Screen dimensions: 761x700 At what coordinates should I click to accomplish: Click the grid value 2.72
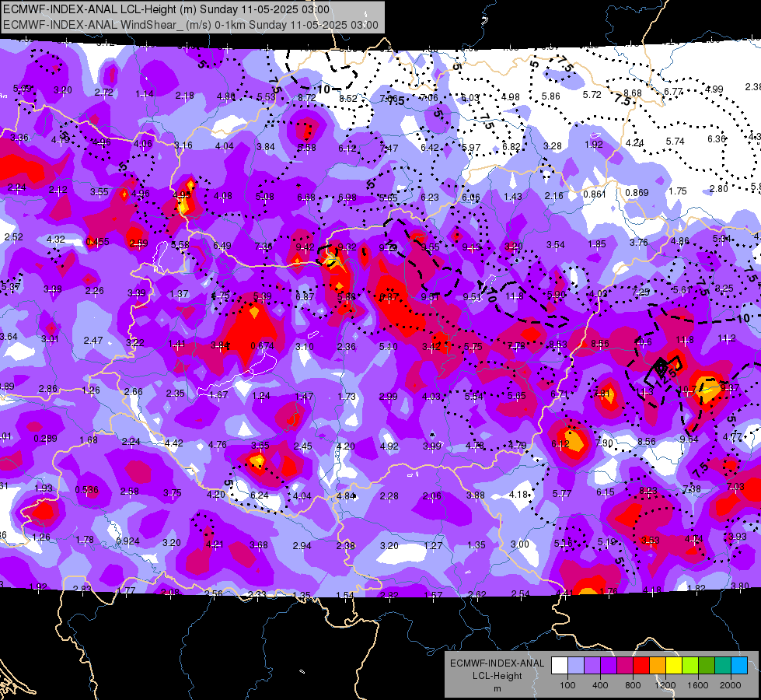[x=104, y=92]
